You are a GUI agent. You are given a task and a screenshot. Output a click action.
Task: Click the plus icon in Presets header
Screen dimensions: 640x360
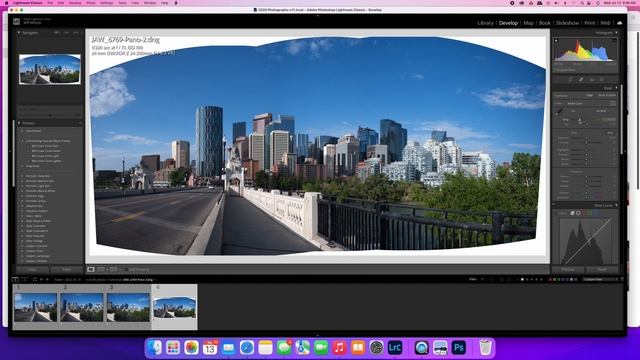pos(80,123)
